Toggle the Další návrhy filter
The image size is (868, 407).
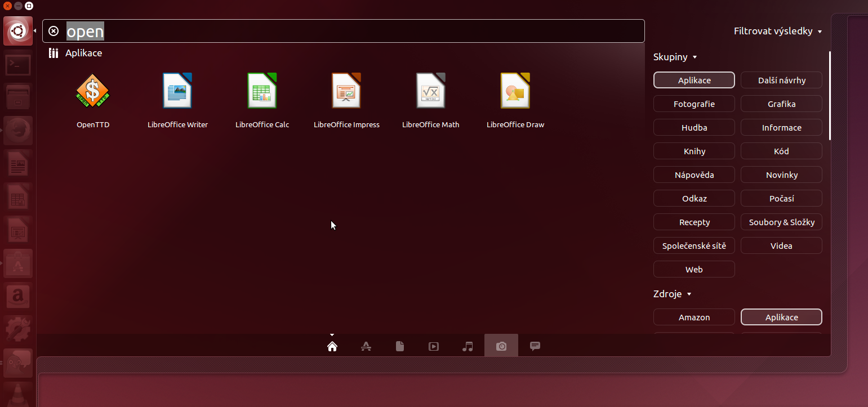[781, 80]
